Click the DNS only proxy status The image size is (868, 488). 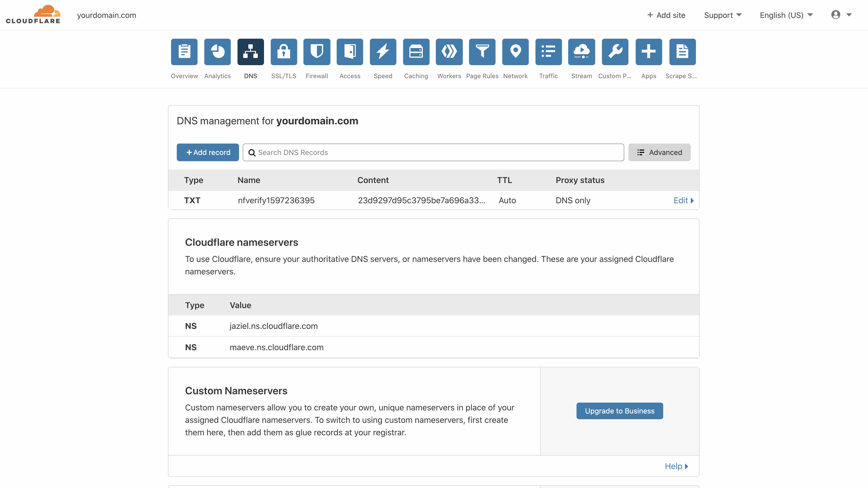[x=573, y=201]
